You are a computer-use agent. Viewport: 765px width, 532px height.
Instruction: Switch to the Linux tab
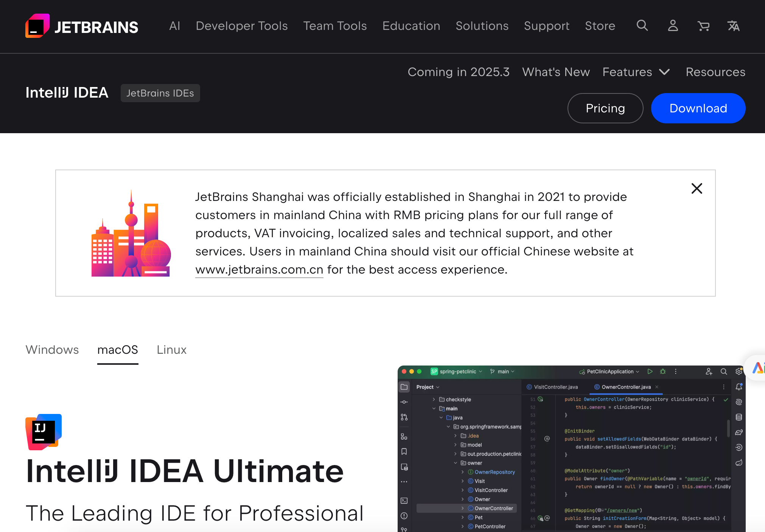(x=171, y=350)
